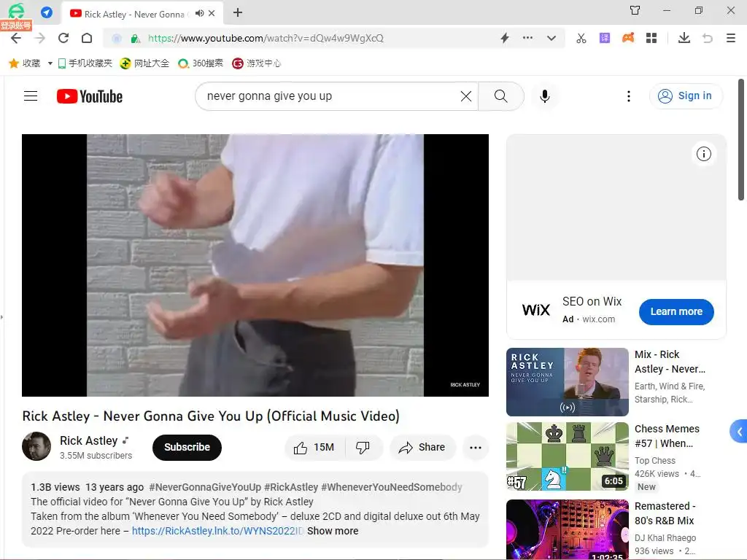Open address bar three-dots options

coord(528,38)
